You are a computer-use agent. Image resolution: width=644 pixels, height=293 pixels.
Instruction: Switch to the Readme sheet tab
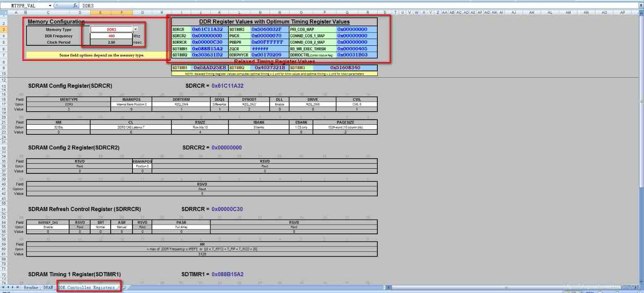point(31,287)
